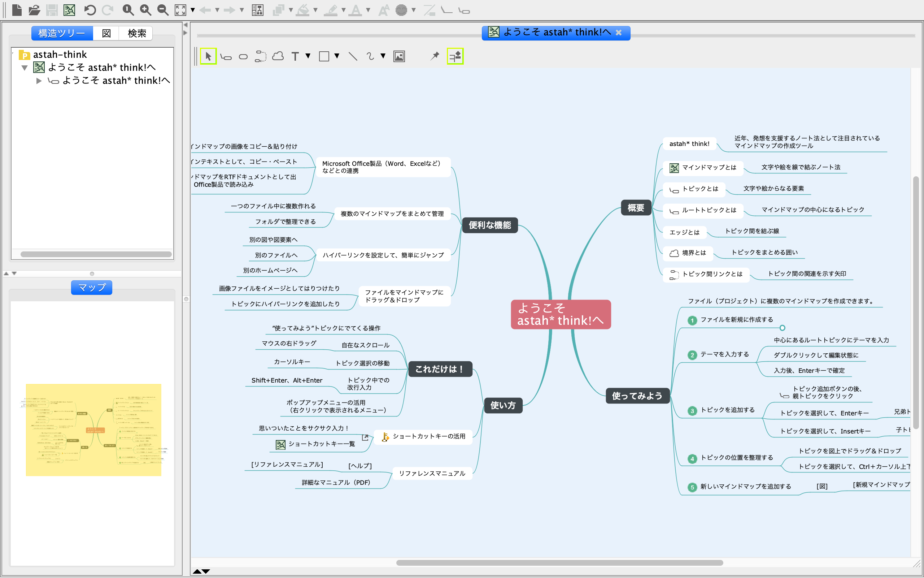Click the save floppy disk icon
Viewport: 924px width, 578px height.
pos(52,10)
